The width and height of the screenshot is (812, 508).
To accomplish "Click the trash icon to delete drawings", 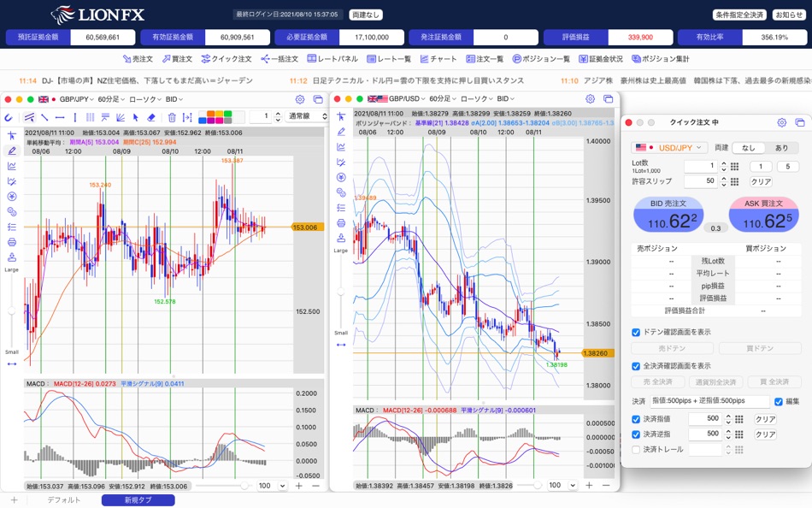I will tap(172, 117).
